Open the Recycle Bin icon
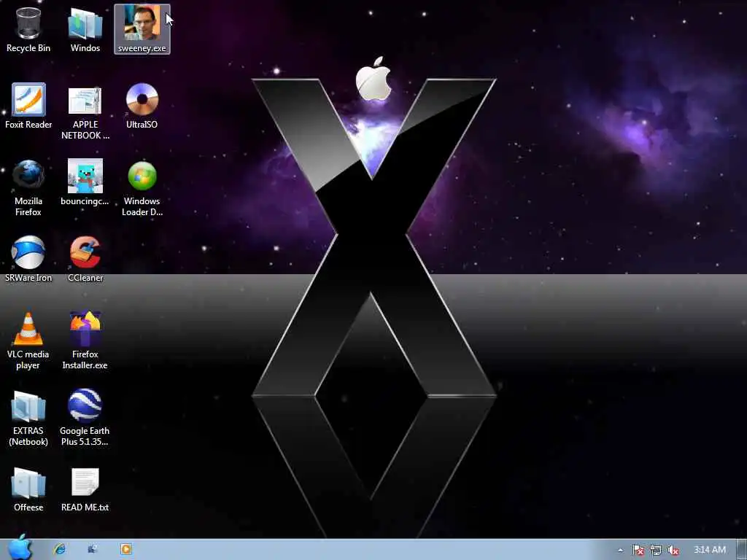The image size is (747, 560). click(x=28, y=29)
